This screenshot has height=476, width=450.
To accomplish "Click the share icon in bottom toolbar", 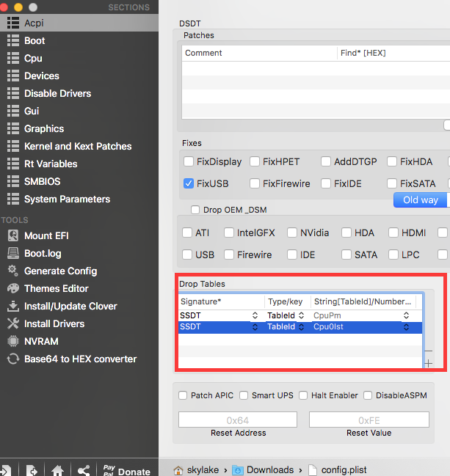I will pyautogui.click(x=84, y=470).
